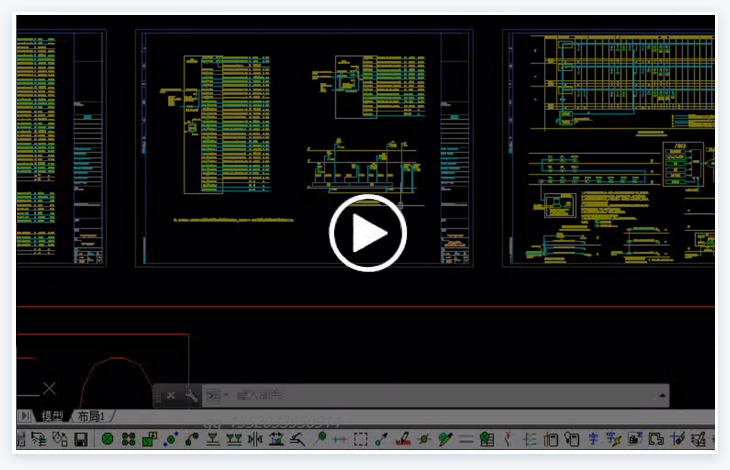Click the floppy disk save icon
Screen dimensions: 730x470
(x=81, y=439)
